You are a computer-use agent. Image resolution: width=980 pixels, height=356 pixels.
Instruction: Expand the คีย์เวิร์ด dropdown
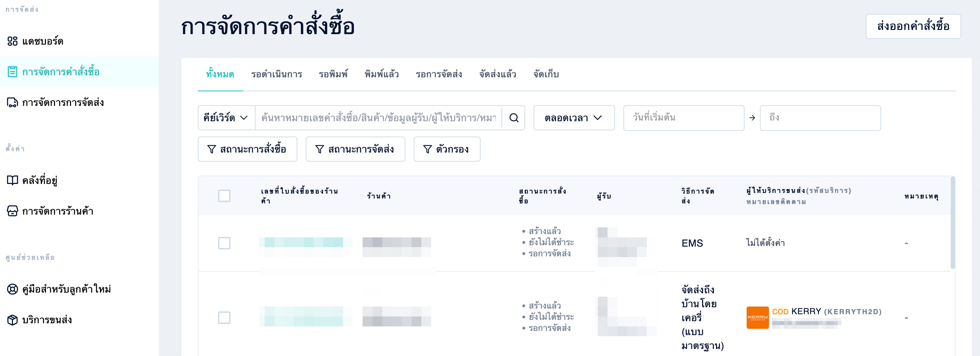(x=226, y=118)
